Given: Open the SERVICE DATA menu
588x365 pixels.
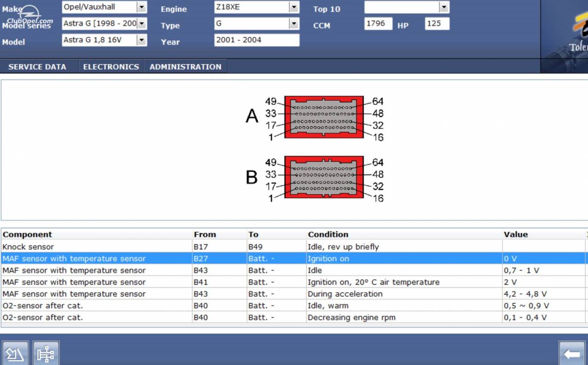Looking at the screenshot, I should pyautogui.click(x=37, y=67).
